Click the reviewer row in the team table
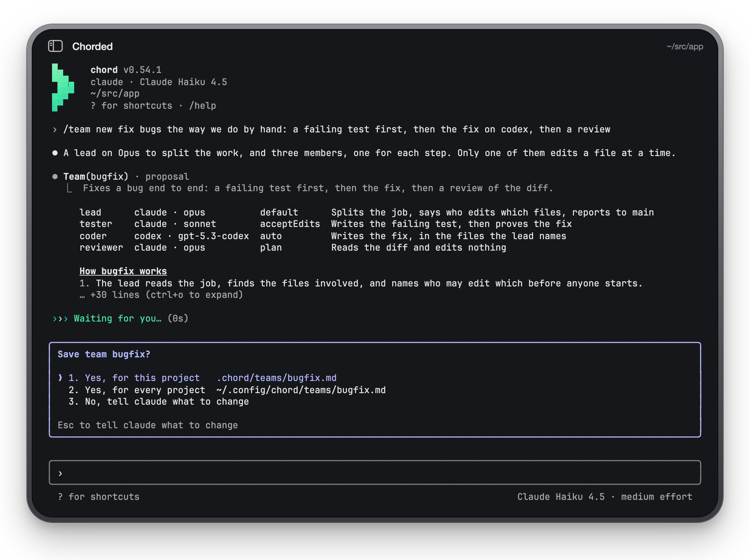 [x=293, y=248]
